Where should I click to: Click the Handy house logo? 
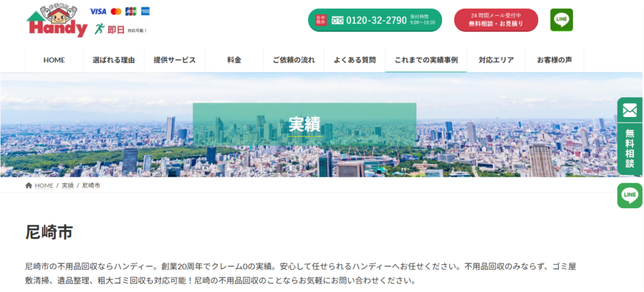click(x=57, y=21)
